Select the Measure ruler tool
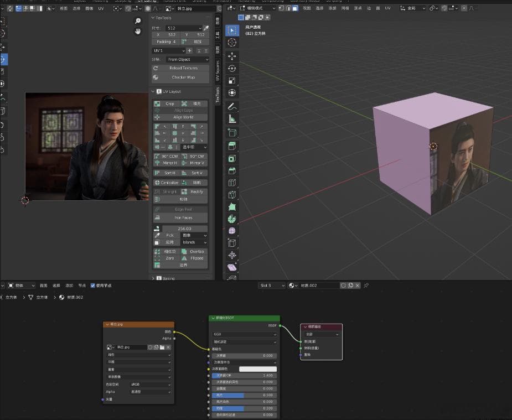512x420 pixels. pyautogui.click(x=232, y=119)
